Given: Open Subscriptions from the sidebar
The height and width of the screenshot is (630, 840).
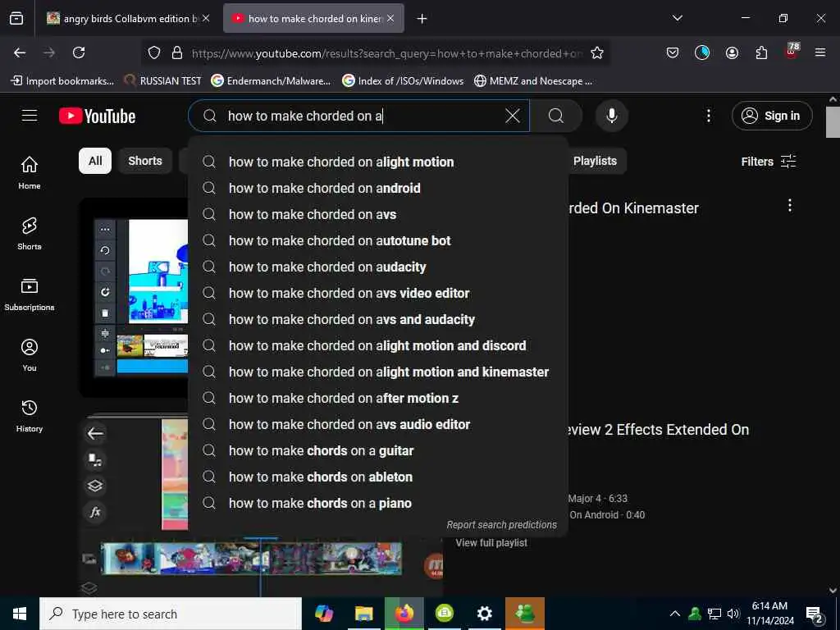Looking at the screenshot, I should 30,294.
